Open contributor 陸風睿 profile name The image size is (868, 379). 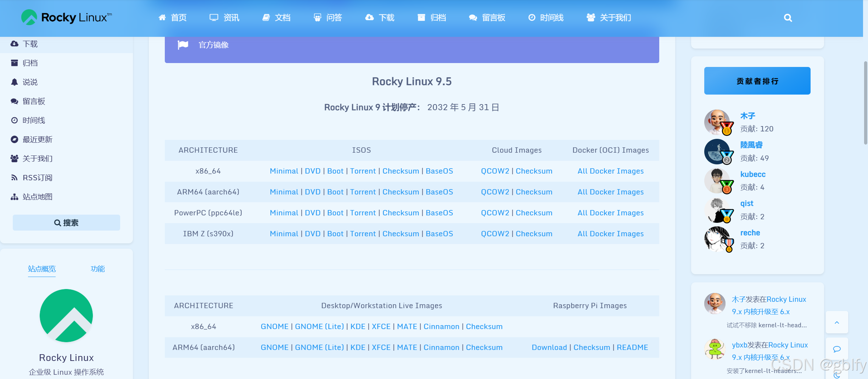[751, 145]
